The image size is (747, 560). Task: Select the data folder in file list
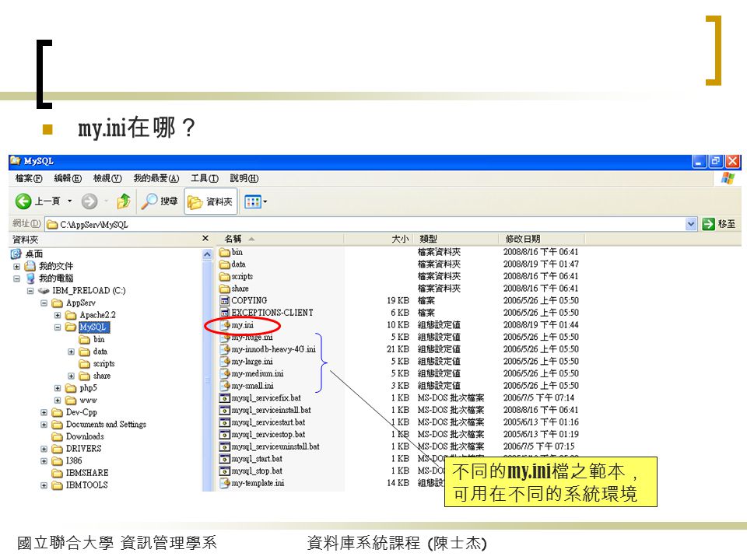[233, 264]
